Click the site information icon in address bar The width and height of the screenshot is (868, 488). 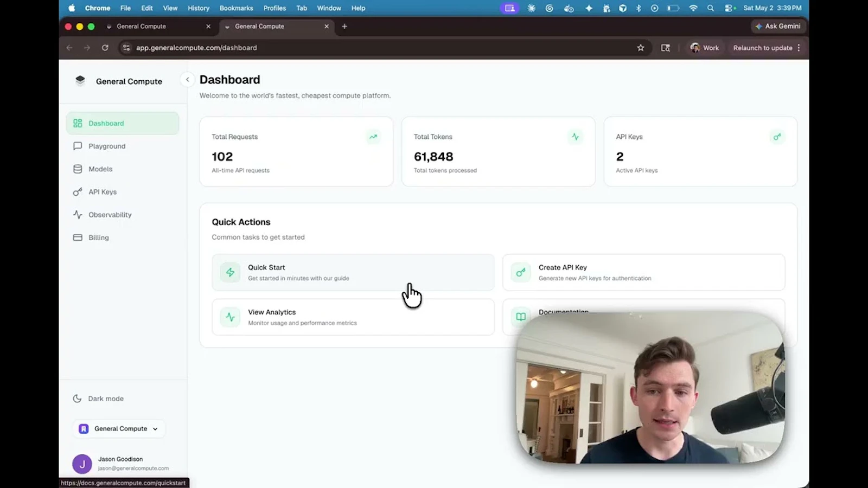click(x=126, y=48)
